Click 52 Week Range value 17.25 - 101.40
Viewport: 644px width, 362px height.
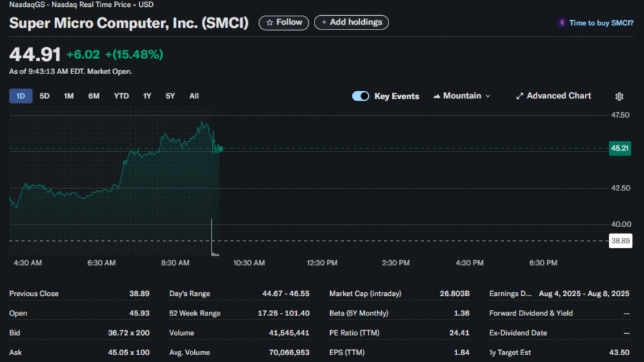click(284, 313)
